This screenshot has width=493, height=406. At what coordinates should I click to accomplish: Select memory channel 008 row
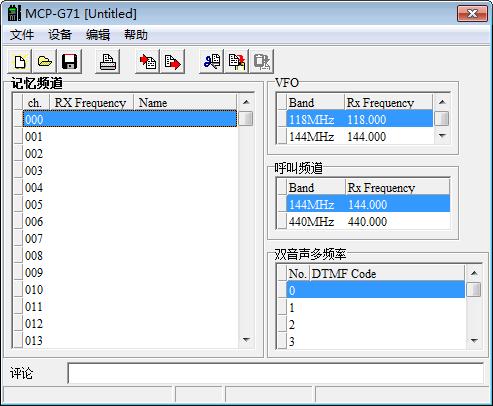130,255
